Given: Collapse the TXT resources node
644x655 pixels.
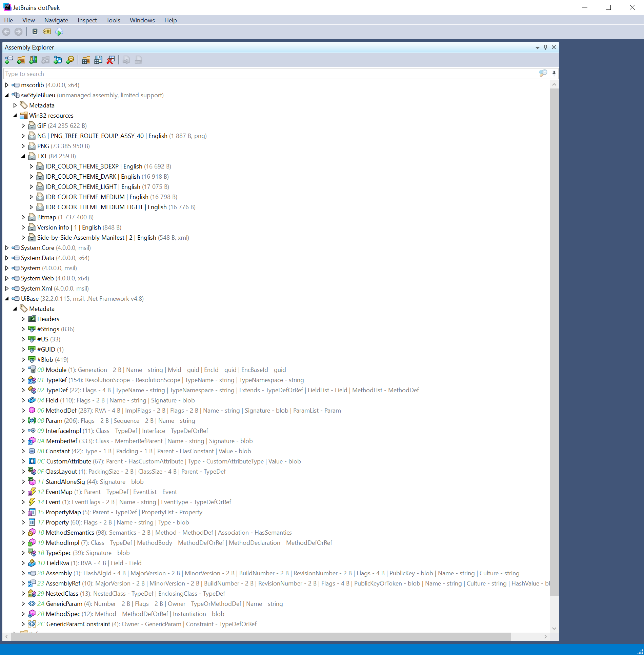Looking at the screenshot, I should click(23, 156).
